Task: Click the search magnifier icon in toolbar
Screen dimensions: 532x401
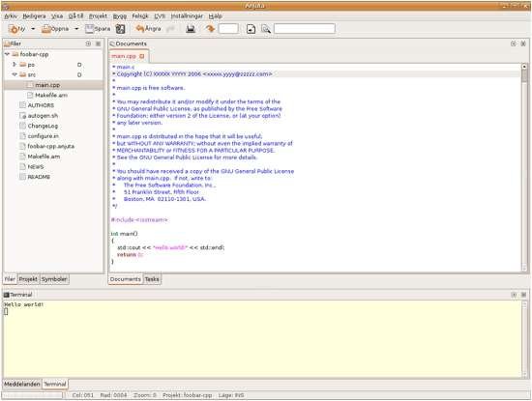Action: point(266,29)
